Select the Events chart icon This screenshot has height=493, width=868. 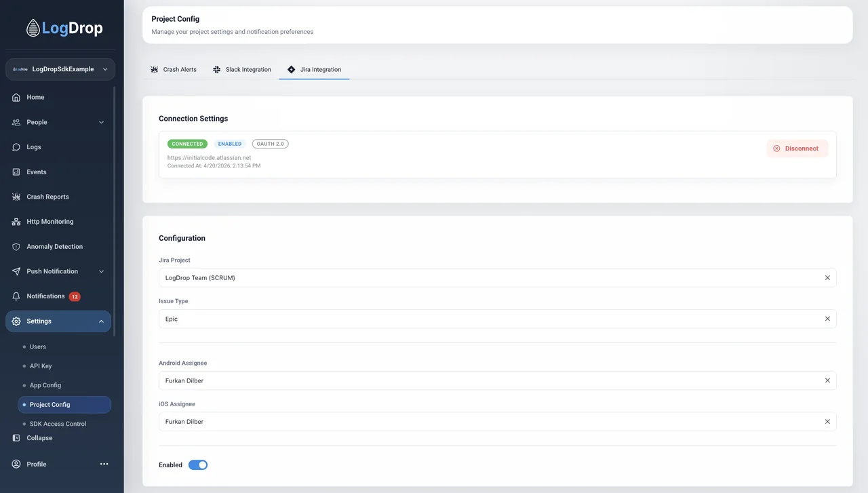click(x=16, y=172)
